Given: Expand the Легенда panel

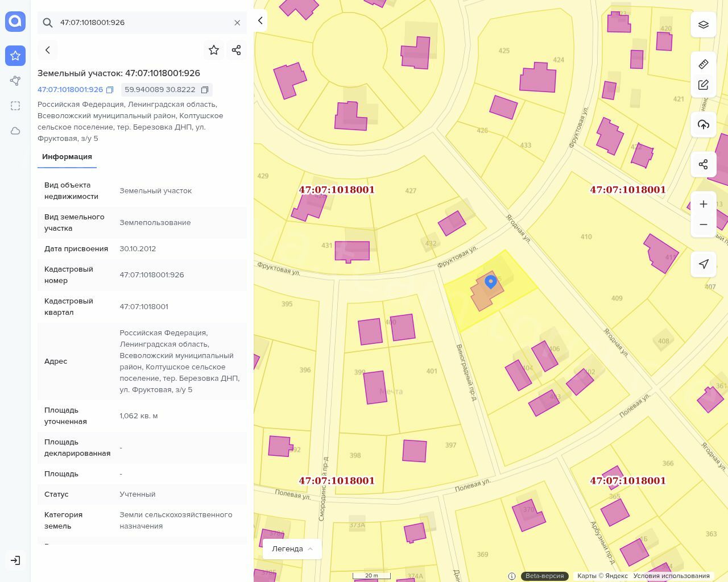Looking at the screenshot, I should [x=292, y=549].
